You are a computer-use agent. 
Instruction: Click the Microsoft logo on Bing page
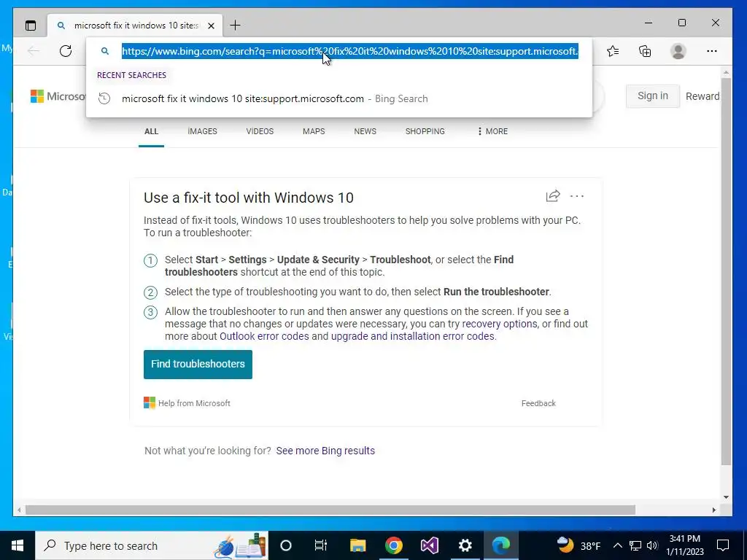(x=58, y=96)
